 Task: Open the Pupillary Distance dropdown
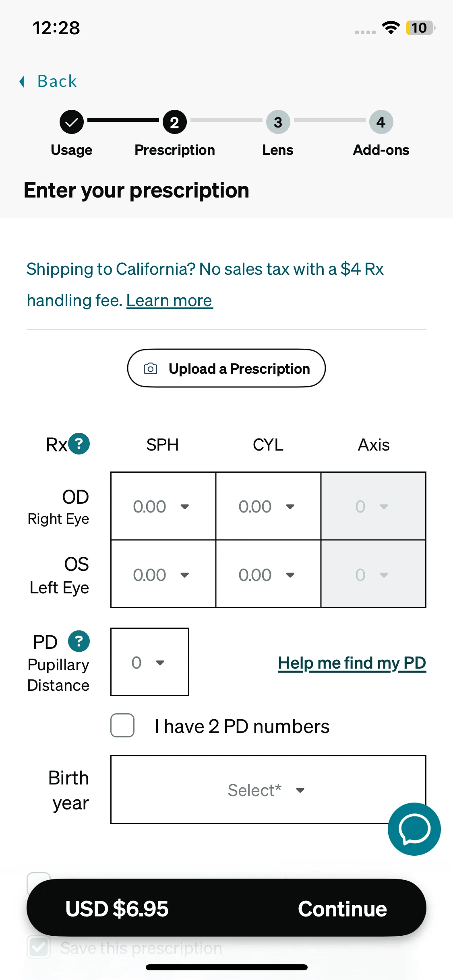point(149,662)
